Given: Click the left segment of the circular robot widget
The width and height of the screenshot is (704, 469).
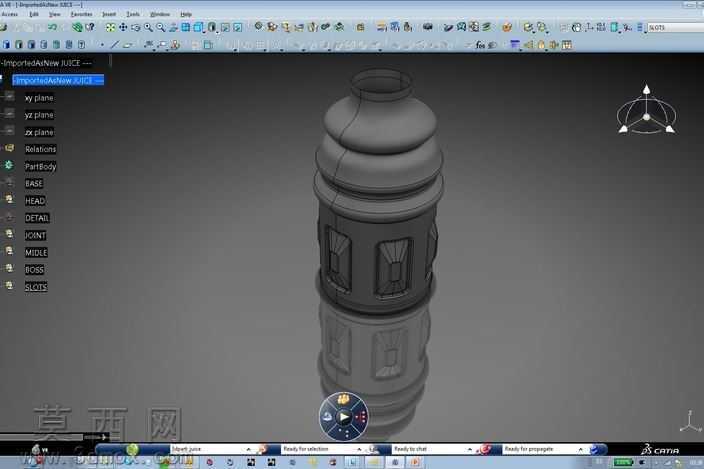Looking at the screenshot, I should pos(327,417).
